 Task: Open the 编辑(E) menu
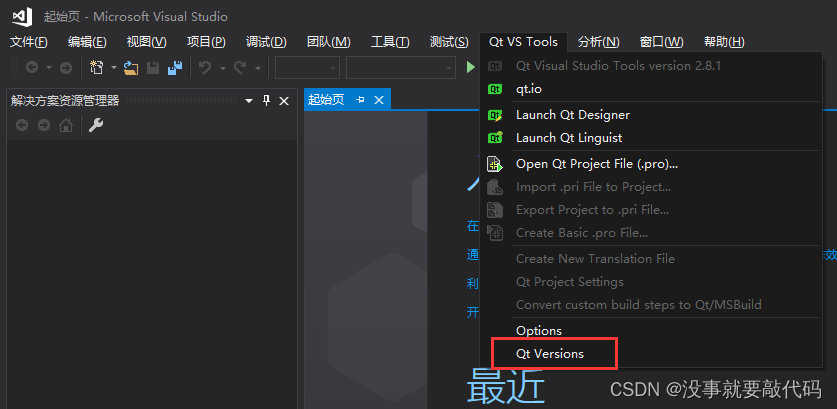click(x=88, y=42)
